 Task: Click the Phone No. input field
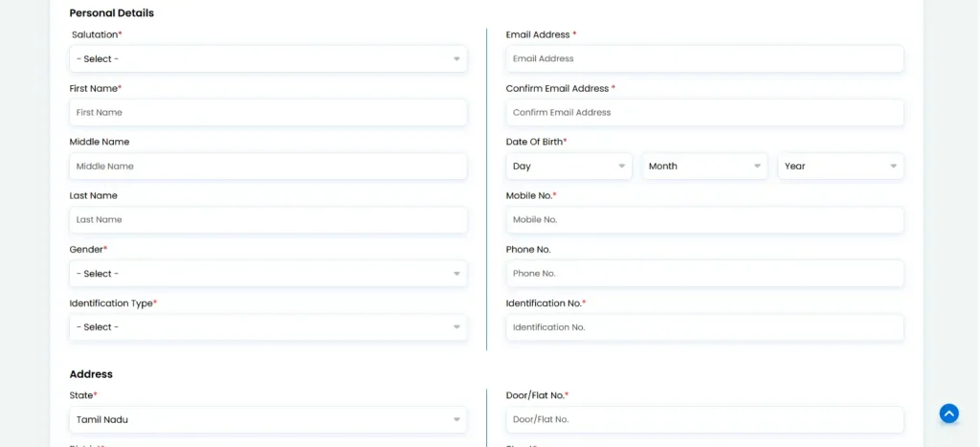705,274
